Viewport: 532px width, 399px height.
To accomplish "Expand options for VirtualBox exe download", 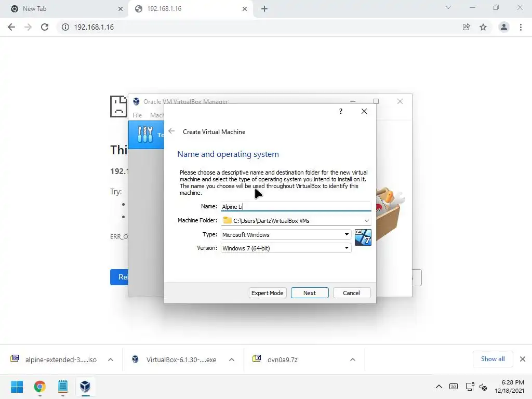I will (x=232, y=360).
